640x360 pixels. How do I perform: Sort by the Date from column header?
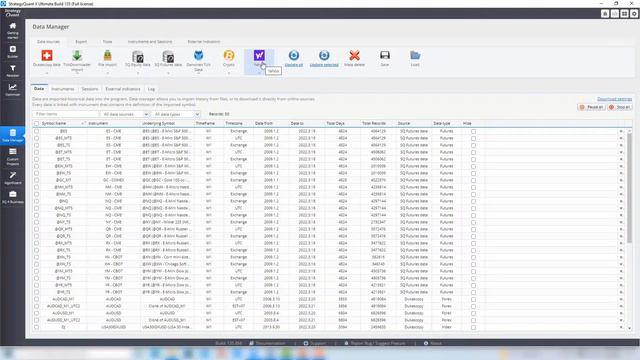click(x=264, y=123)
